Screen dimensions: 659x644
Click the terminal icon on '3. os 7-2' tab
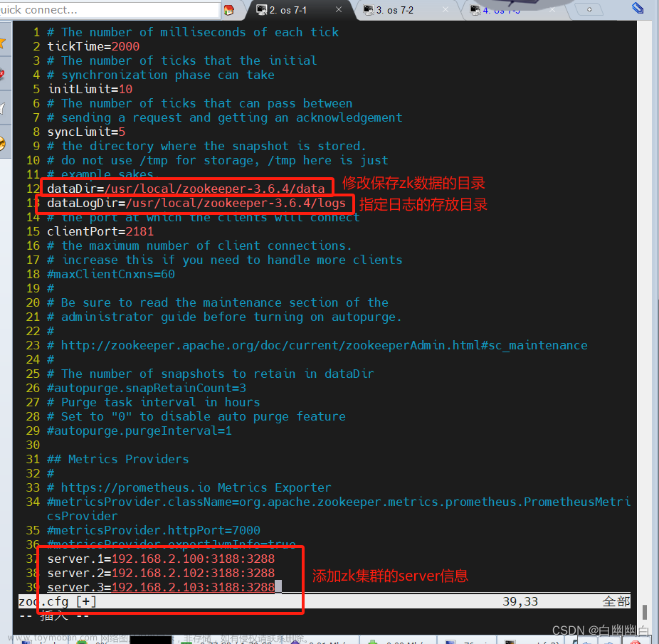(369, 10)
